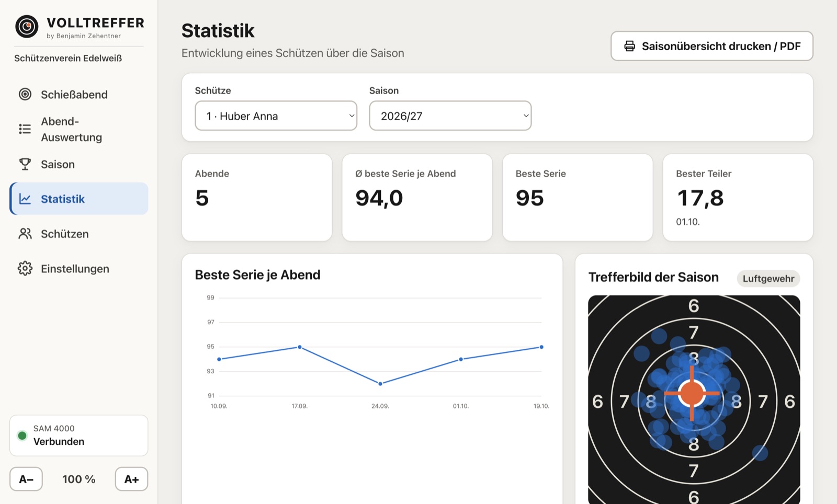
Task: Click the 24.09. lowest data point
Action: point(380,384)
